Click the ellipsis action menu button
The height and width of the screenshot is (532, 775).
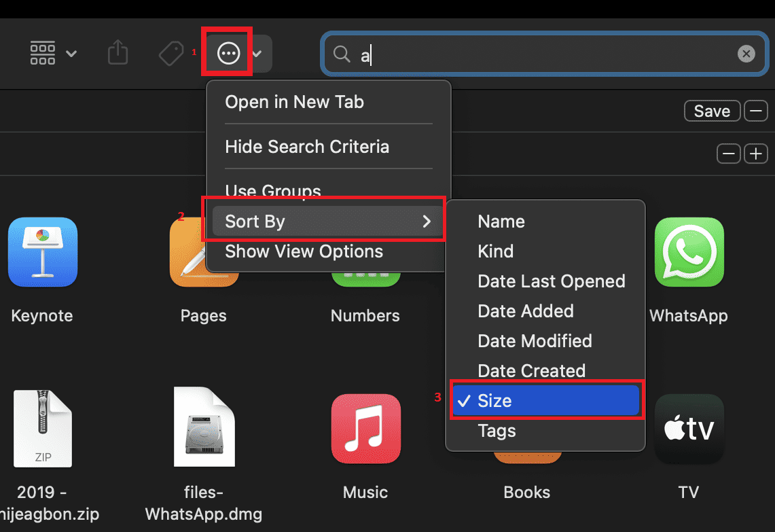(228, 53)
